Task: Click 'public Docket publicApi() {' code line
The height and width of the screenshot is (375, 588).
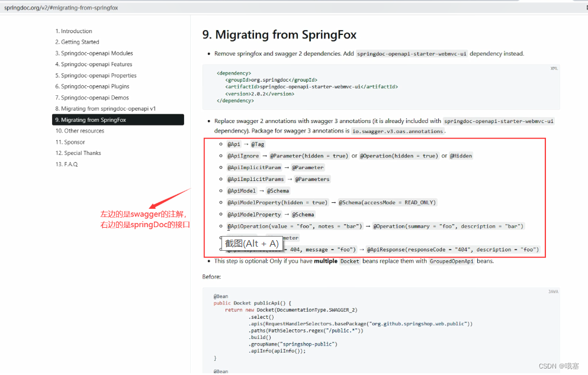Action: point(252,303)
